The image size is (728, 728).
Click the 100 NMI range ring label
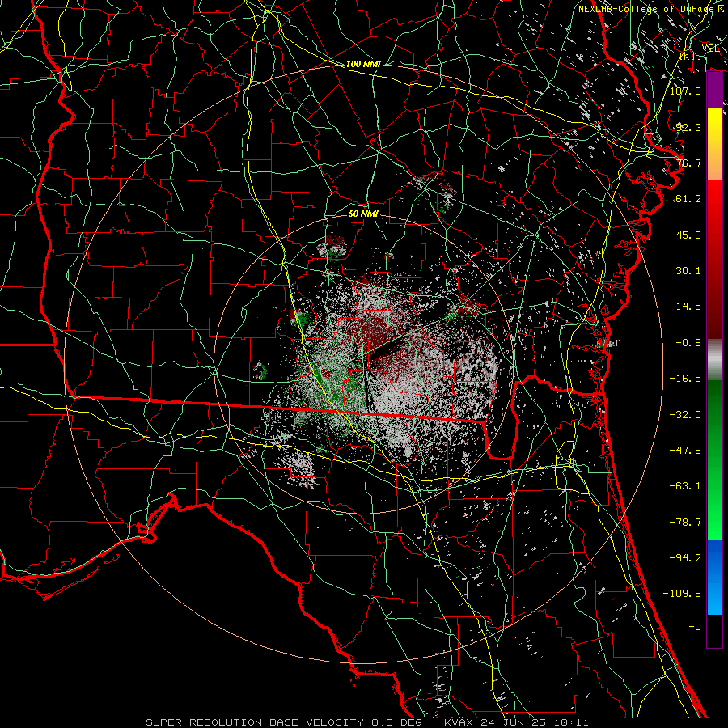pos(363,64)
